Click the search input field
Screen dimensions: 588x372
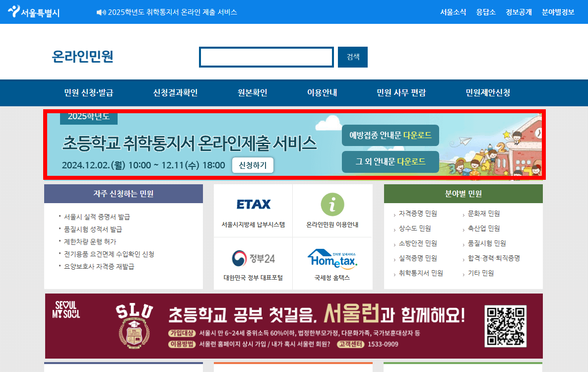click(266, 57)
